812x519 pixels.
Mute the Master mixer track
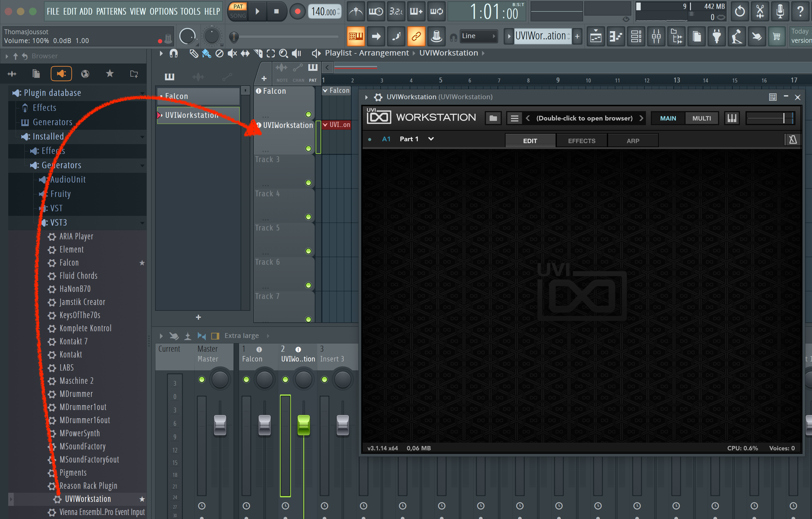coord(202,380)
